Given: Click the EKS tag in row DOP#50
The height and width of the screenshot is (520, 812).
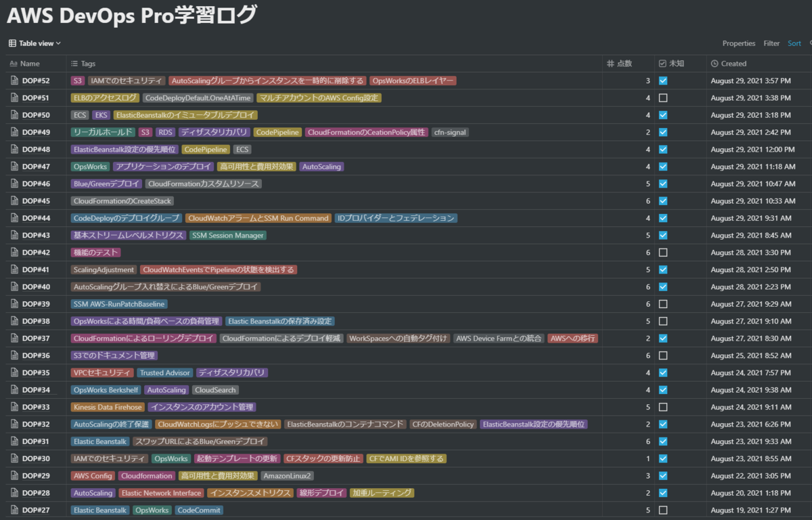Looking at the screenshot, I should (x=101, y=115).
